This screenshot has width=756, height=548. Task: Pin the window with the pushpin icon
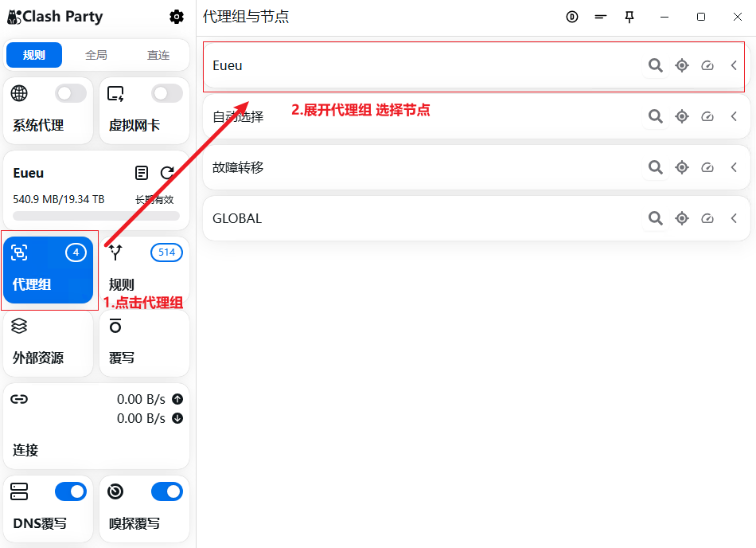coord(629,17)
